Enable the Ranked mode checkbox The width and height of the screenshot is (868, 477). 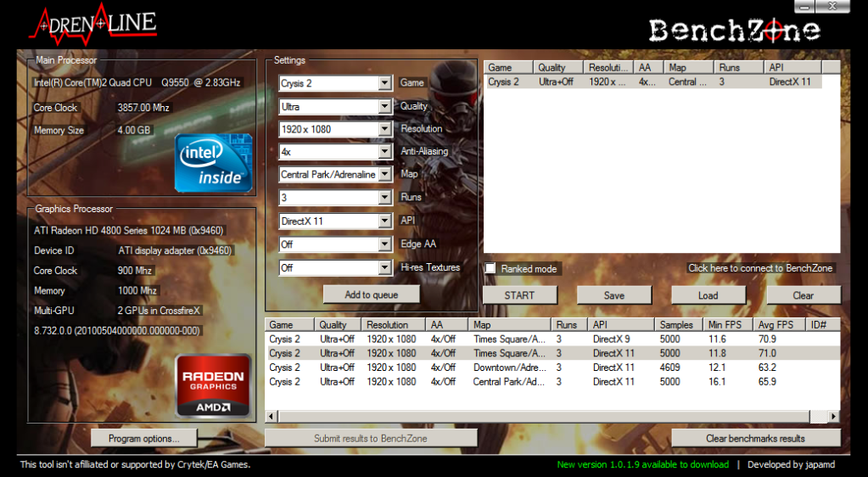pos(490,269)
